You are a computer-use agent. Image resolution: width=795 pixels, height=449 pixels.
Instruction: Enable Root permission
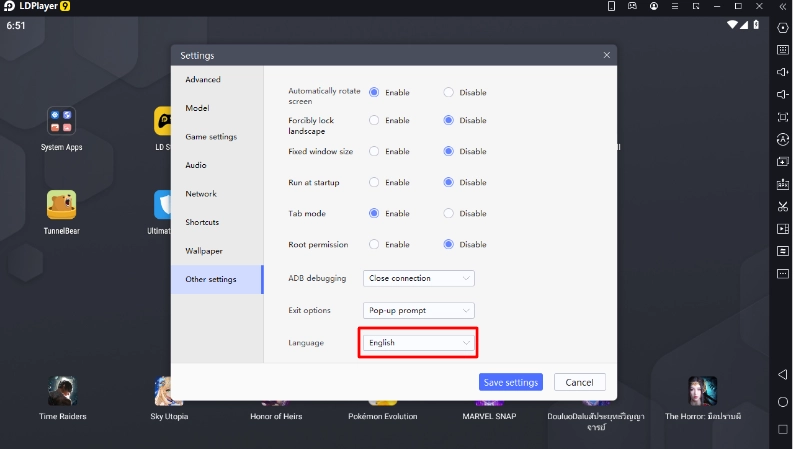(x=375, y=244)
